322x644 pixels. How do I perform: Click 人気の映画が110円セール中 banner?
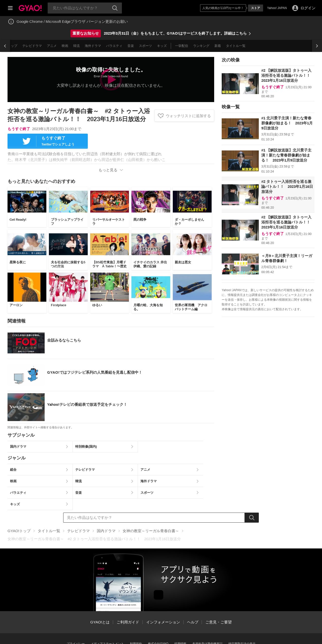click(223, 8)
